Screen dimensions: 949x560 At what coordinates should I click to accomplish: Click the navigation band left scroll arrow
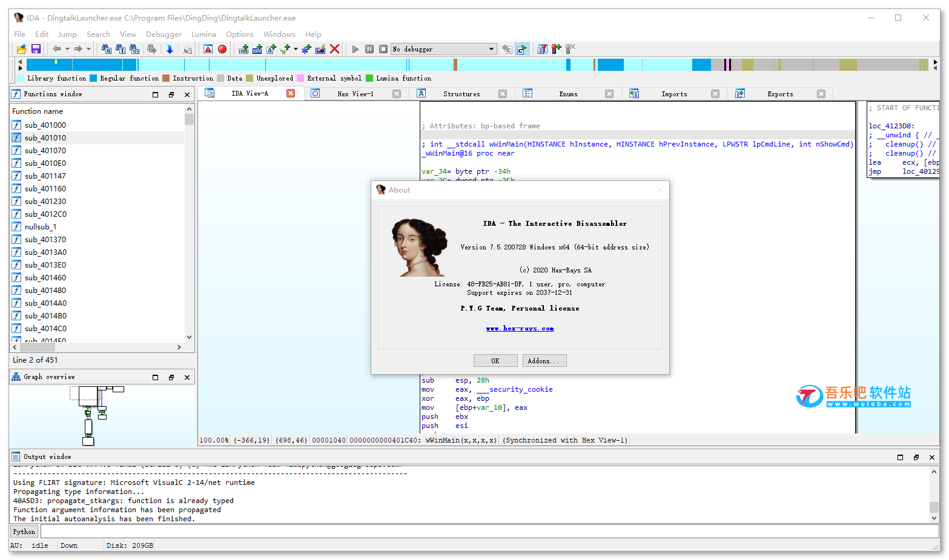[20, 62]
